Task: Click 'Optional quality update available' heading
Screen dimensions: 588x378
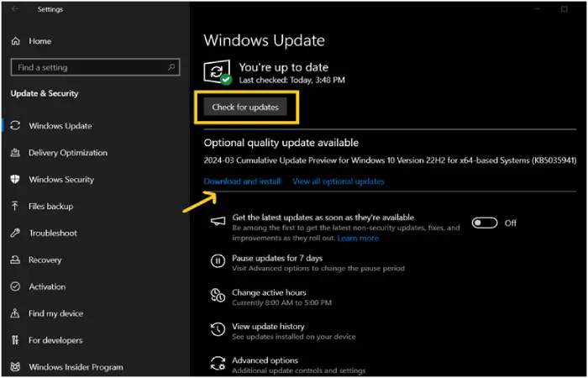Action: point(281,143)
